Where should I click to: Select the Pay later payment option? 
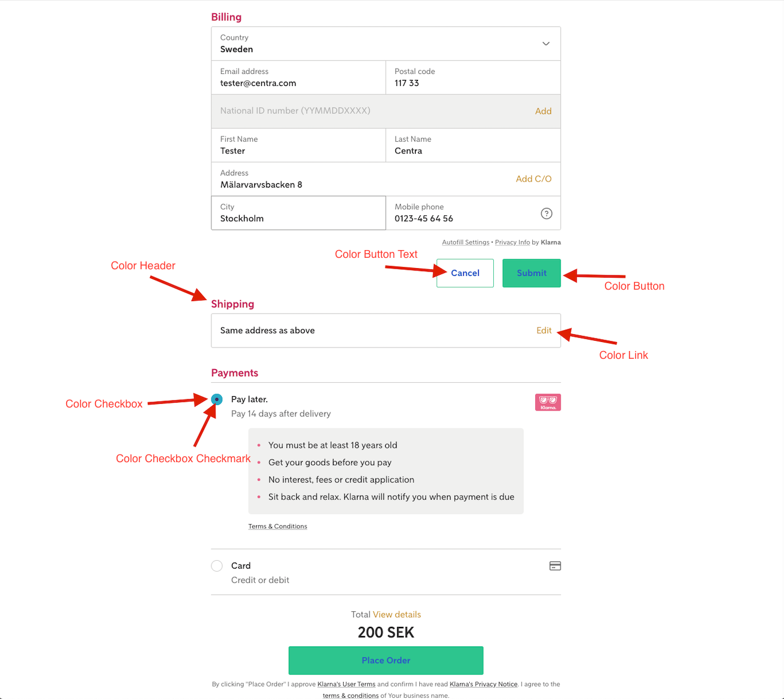click(x=216, y=399)
